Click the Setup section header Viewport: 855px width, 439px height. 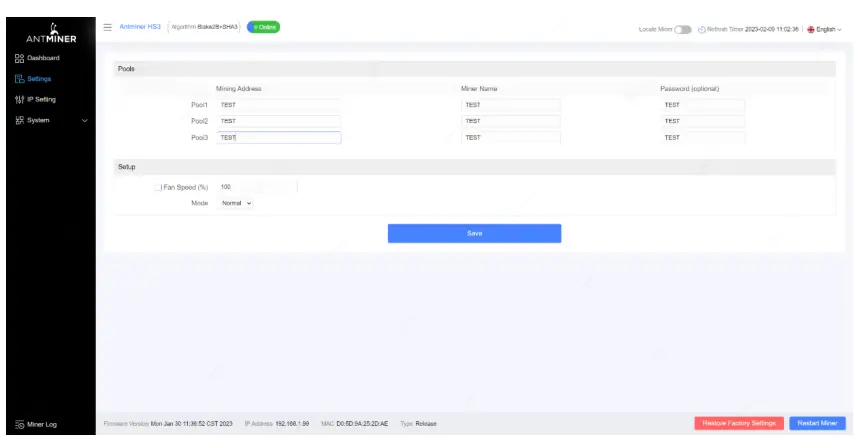pyautogui.click(x=474, y=167)
